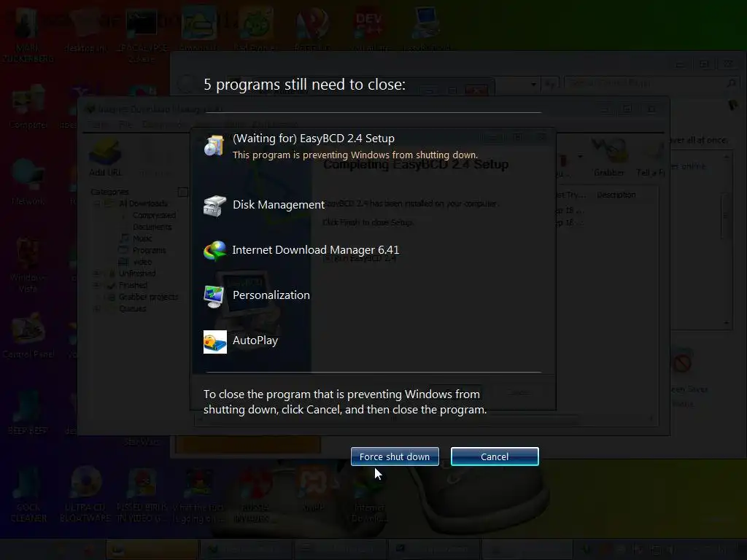Click the Windows Vista desktop icon
Image resolution: width=747 pixels, height=560 pixels.
[x=28, y=265]
